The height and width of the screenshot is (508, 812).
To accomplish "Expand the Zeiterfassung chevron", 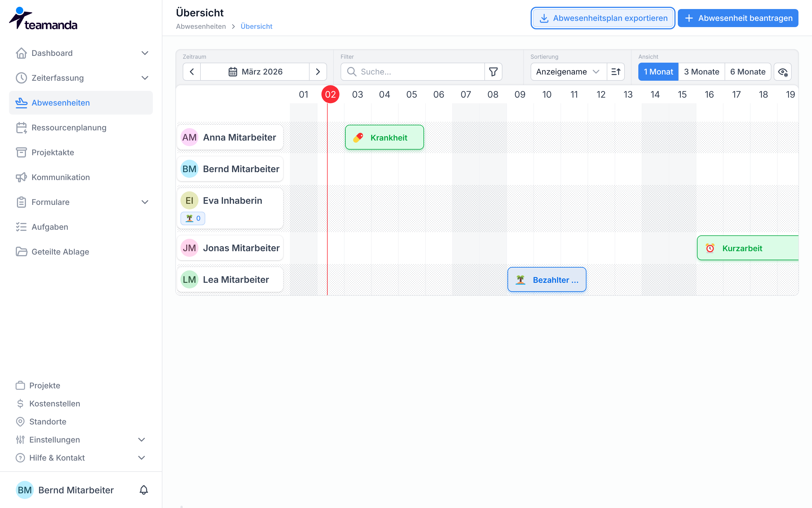I will (145, 78).
